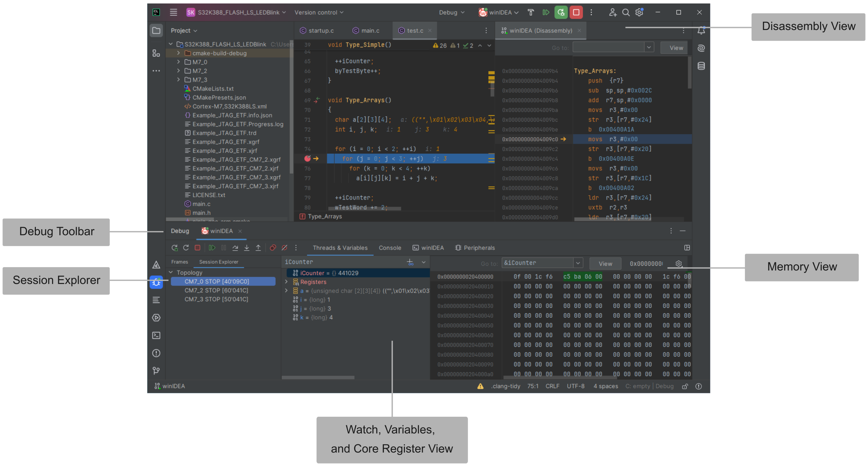The height and width of the screenshot is (466, 868).
Task: Toggle Mute Breakpoints in debug toolbar
Action: (285, 248)
